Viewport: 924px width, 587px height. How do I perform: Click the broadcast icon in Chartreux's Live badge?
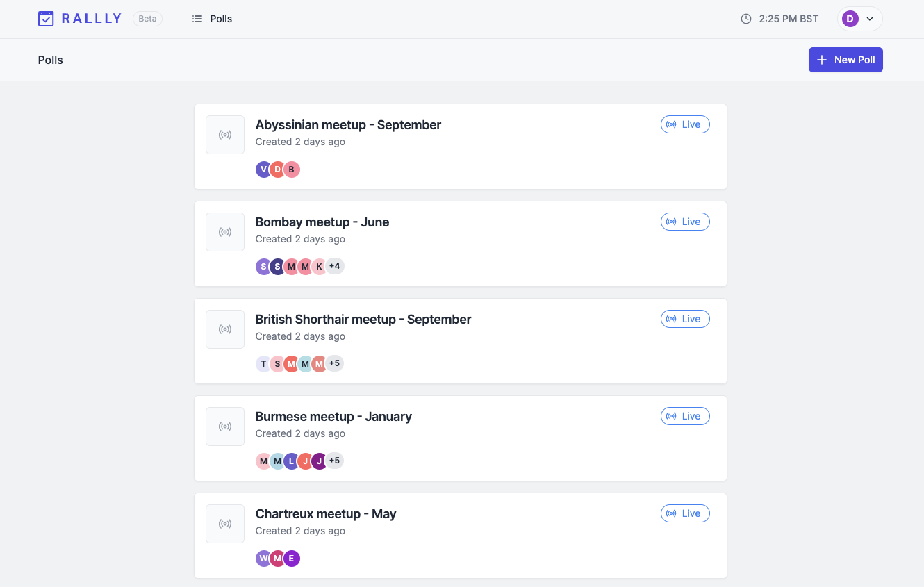672,513
